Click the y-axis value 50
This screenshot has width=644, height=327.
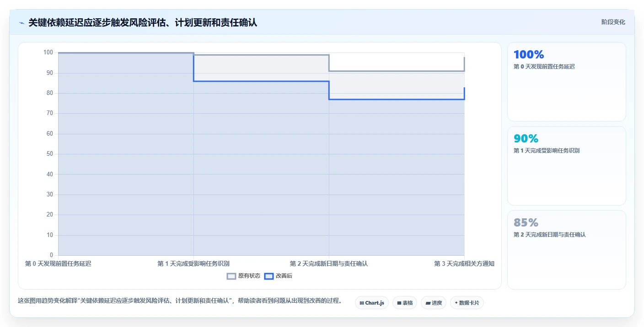pyautogui.click(x=50, y=154)
